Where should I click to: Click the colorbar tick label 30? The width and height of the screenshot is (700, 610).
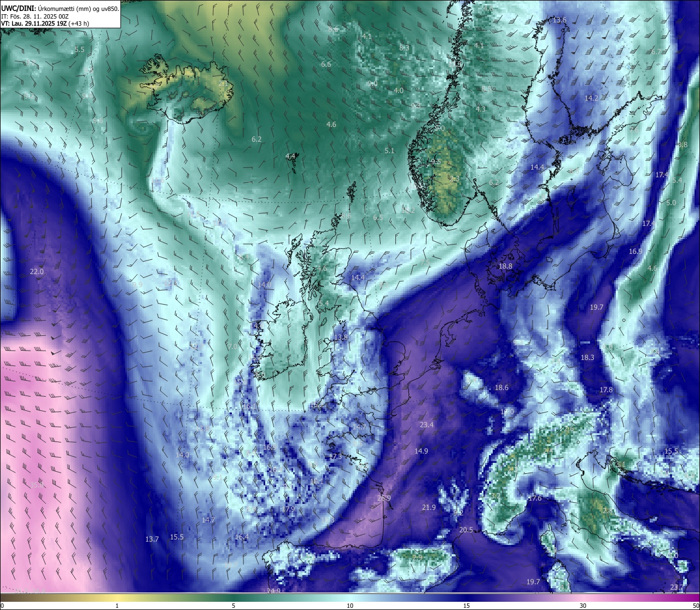(x=583, y=606)
